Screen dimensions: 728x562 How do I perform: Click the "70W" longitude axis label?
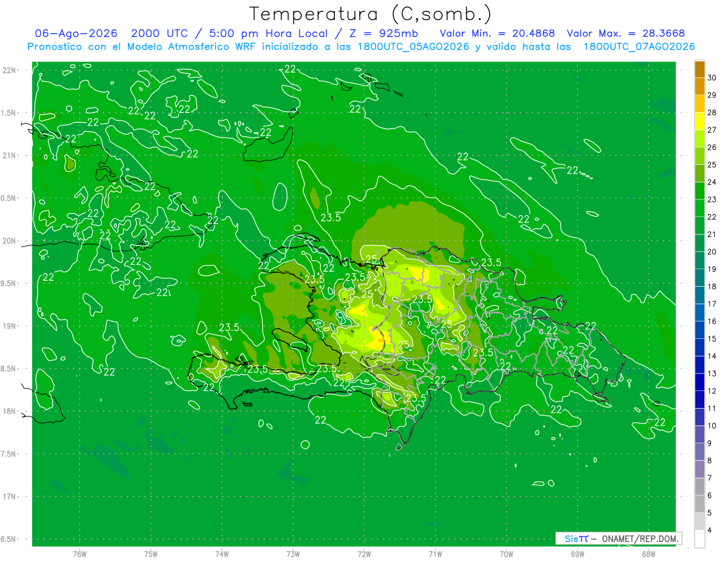(x=507, y=554)
